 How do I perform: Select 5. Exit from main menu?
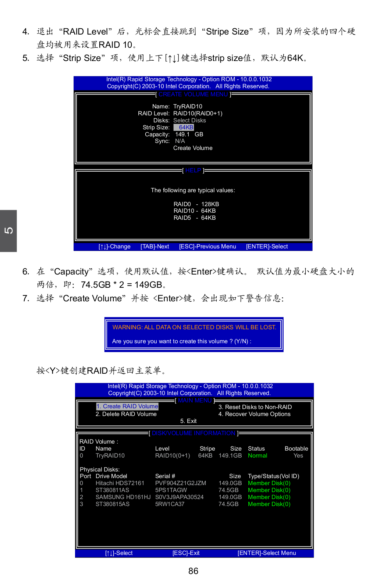tap(188, 421)
